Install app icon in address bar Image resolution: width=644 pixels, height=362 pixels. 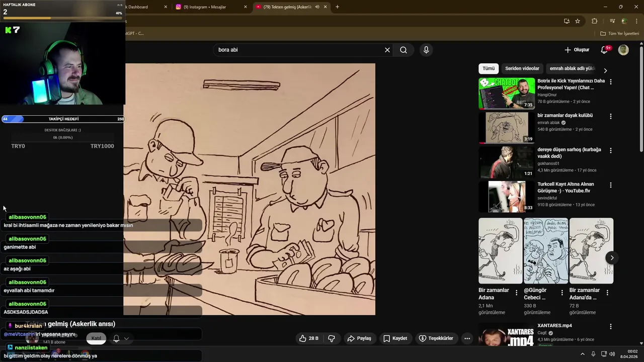click(x=567, y=21)
